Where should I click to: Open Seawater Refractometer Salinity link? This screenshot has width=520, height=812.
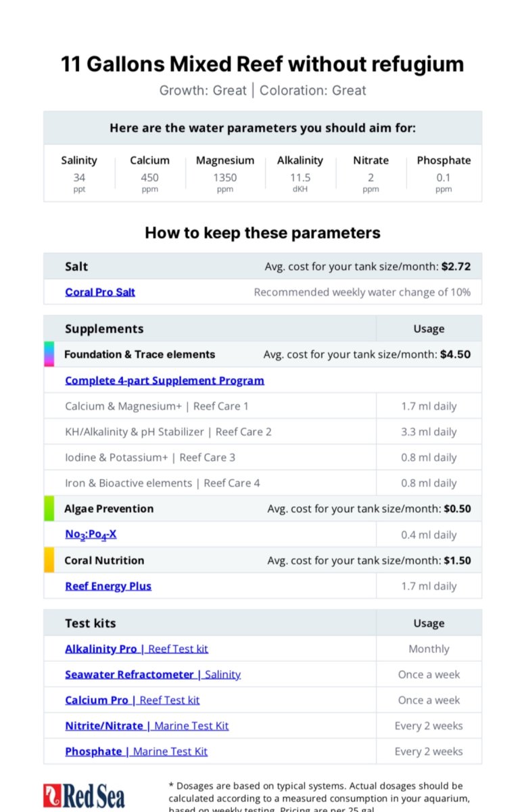point(153,675)
